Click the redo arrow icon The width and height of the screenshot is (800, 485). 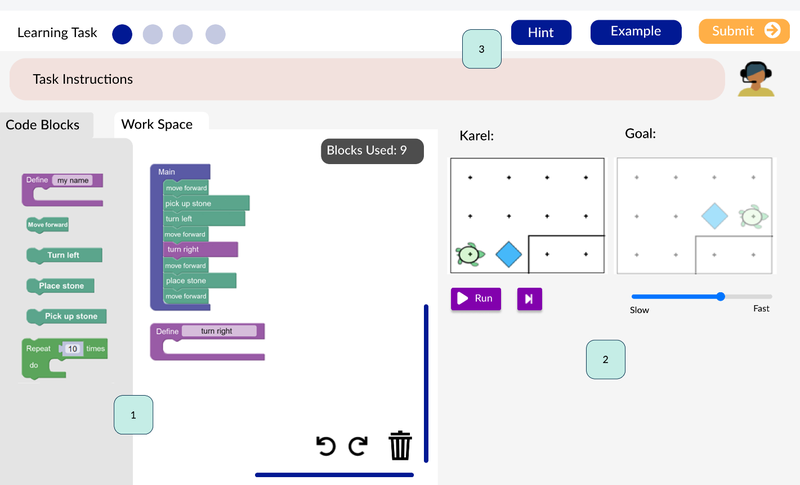(x=358, y=446)
